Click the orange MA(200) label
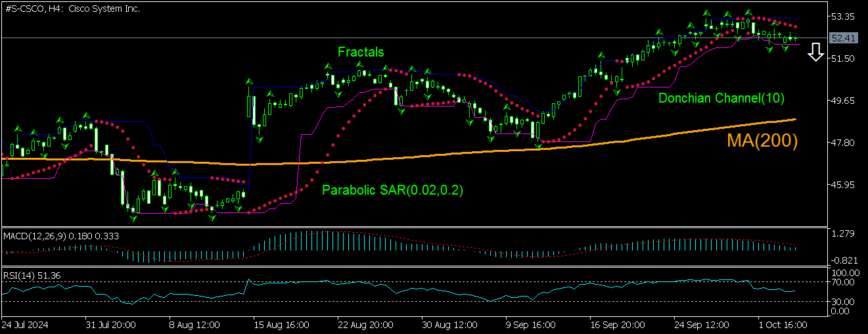The image size is (868, 334). pos(762,141)
